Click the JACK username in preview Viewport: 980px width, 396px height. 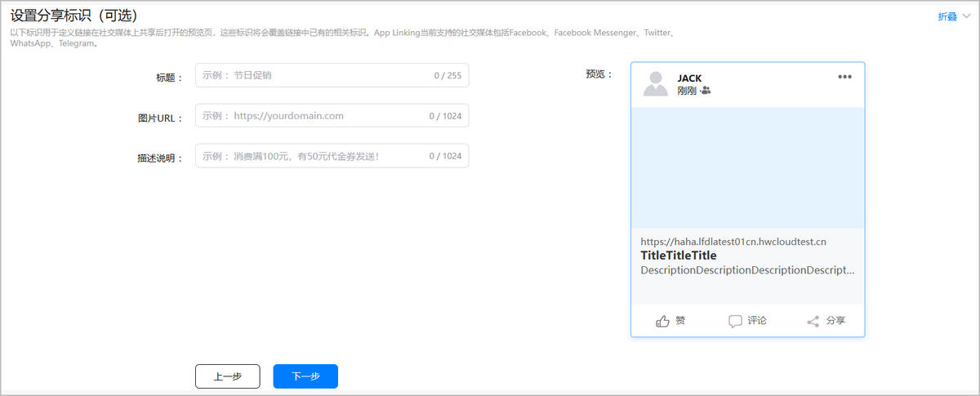[x=689, y=78]
